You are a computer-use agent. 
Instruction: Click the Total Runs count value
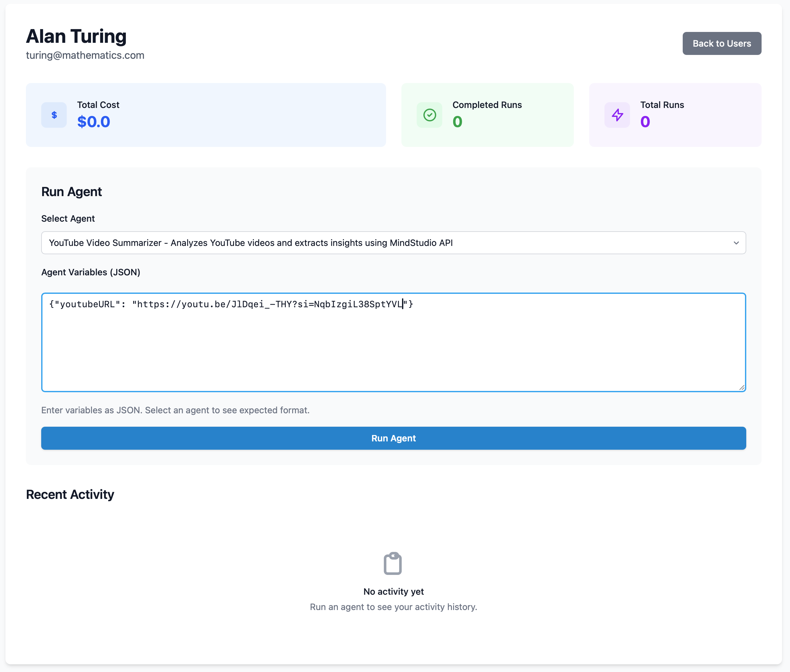pyautogui.click(x=645, y=122)
